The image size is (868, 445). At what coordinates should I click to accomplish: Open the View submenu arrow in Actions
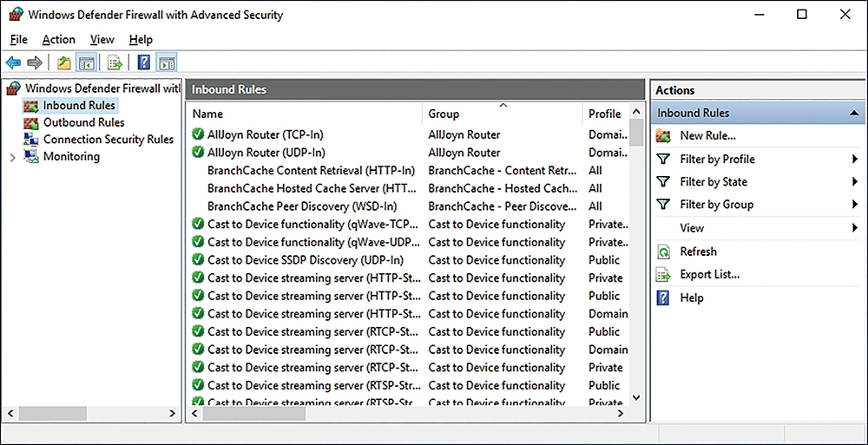pyautogui.click(x=855, y=228)
